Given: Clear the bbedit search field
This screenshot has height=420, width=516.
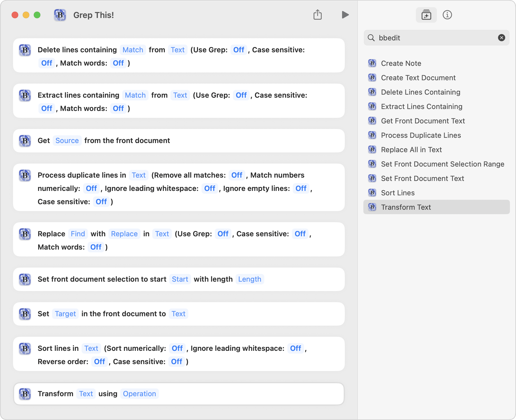Looking at the screenshot, I should (501, 38).
